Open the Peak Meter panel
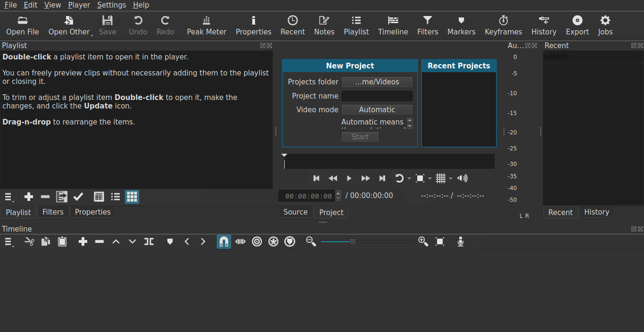This screenshot has height=332, width=644. click(x=206, y=25)
